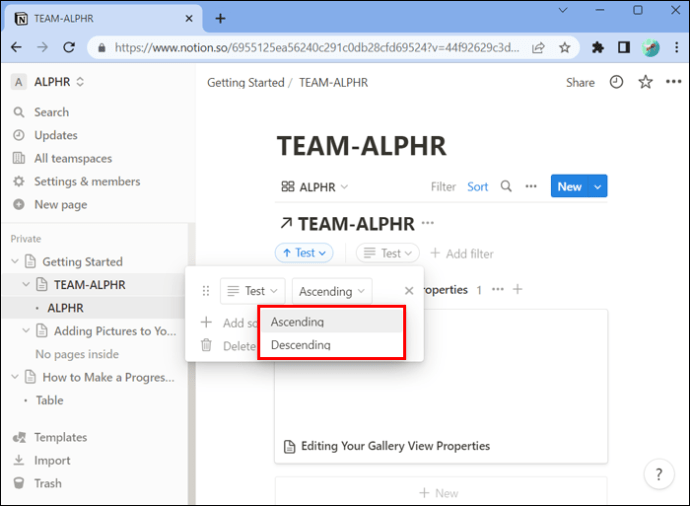Open the Ascending order dropdown
This screenshot has height=506, width=690.
click(x=332, y=291)
